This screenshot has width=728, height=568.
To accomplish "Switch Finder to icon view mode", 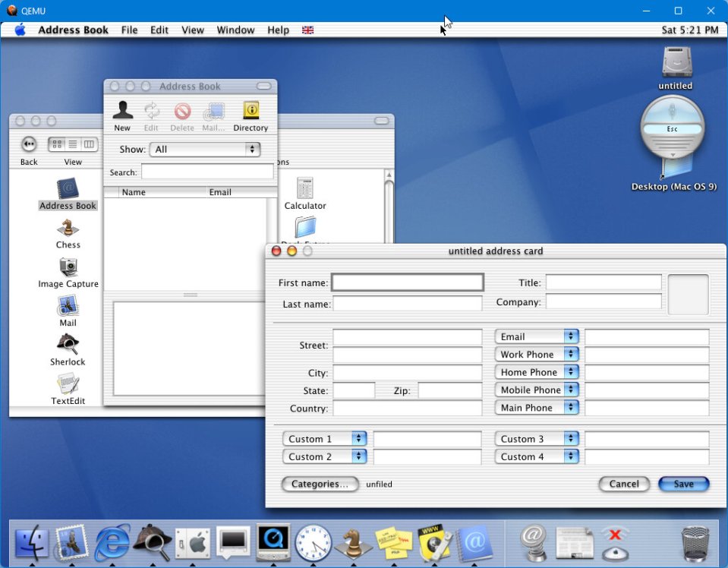I will (x=56, y=144).
